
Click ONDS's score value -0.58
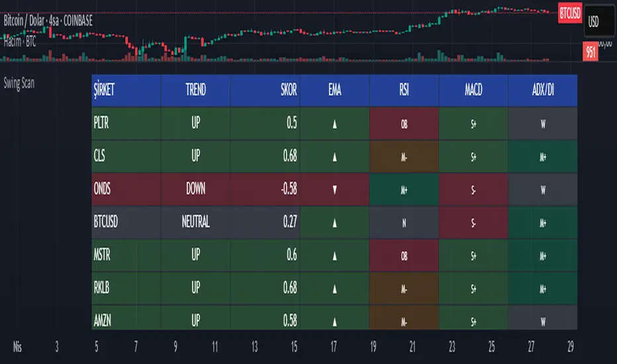[289, 189]
